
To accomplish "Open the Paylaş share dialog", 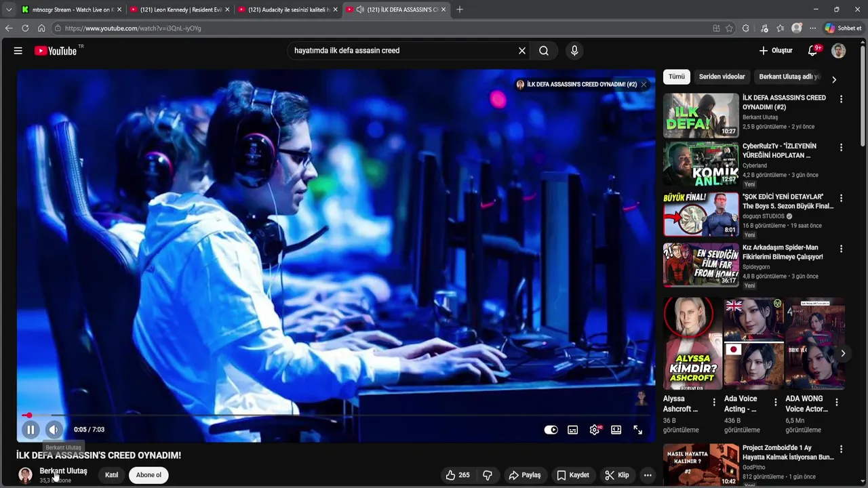I will point(525,475).
